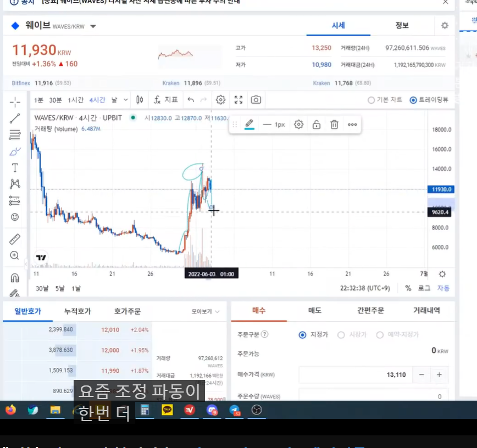Toggle 로그 logarithmic scale
The height and width of the screenshot is (448, 477).
point(424,288)
